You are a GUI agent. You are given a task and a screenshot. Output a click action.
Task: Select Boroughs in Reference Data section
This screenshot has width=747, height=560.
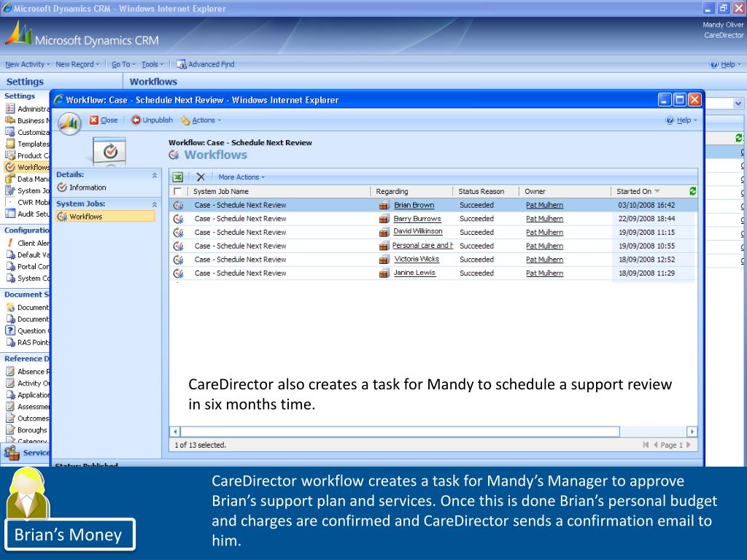click(27, 430)
